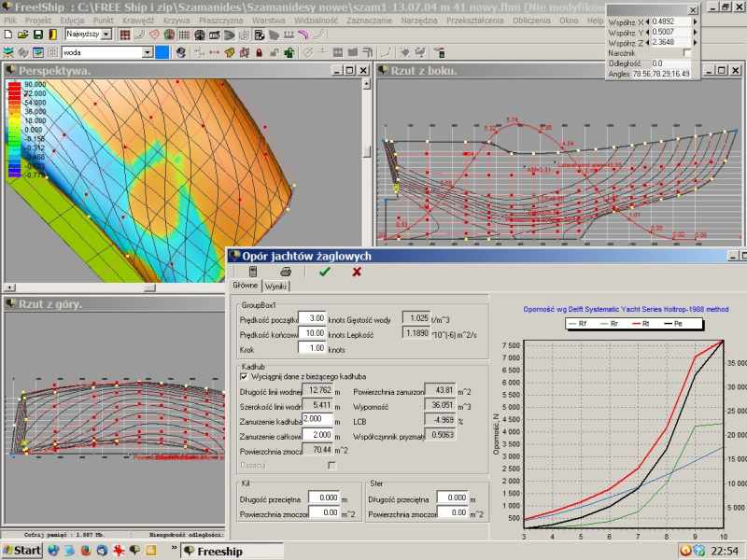Open the Projekt menu
The image size is (747, 560).
(x=38, y=21)
